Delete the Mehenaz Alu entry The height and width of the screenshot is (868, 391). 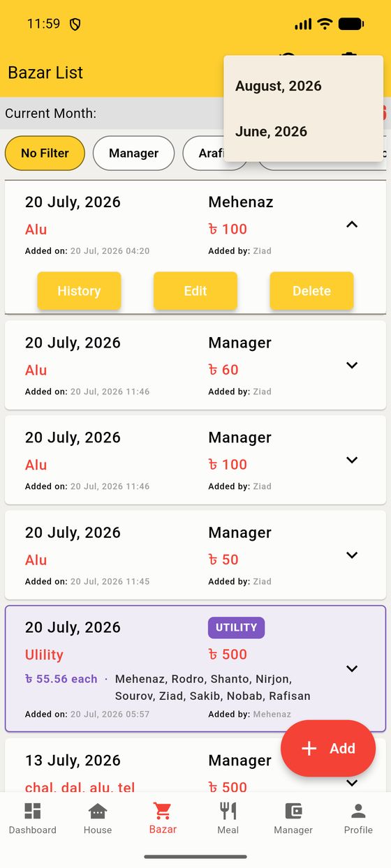311,291
